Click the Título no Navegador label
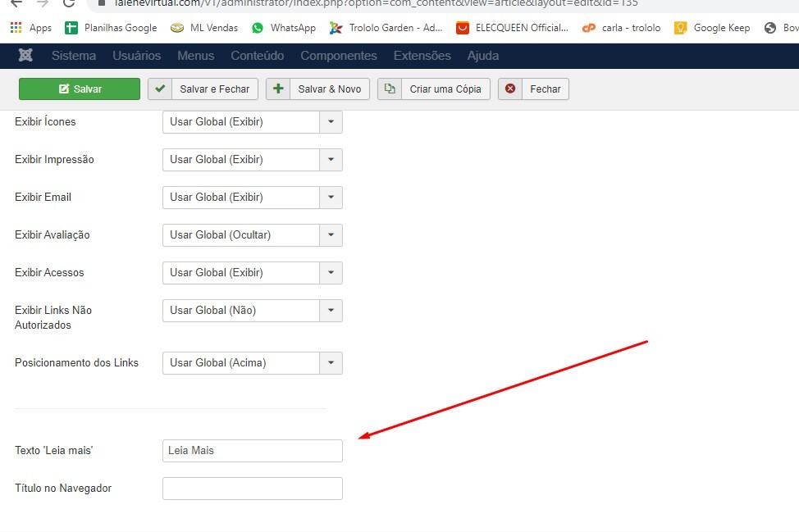 pyautogui.click(x=63, y=488)
